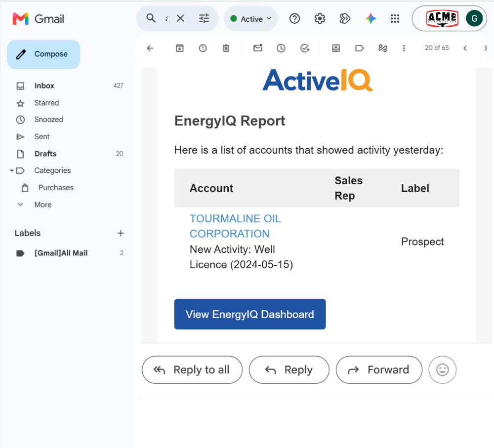Move email using the Move to icon
Viewport: 494px width, 448px height.
click(336, 48)
